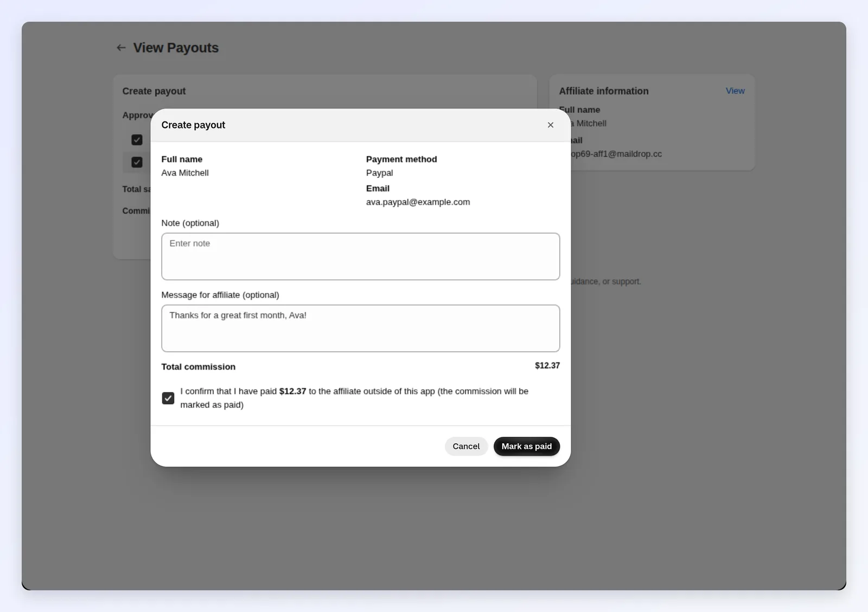Click the View Payouts page heading
The height and width of the screenshot is (612, 868).
176,48
